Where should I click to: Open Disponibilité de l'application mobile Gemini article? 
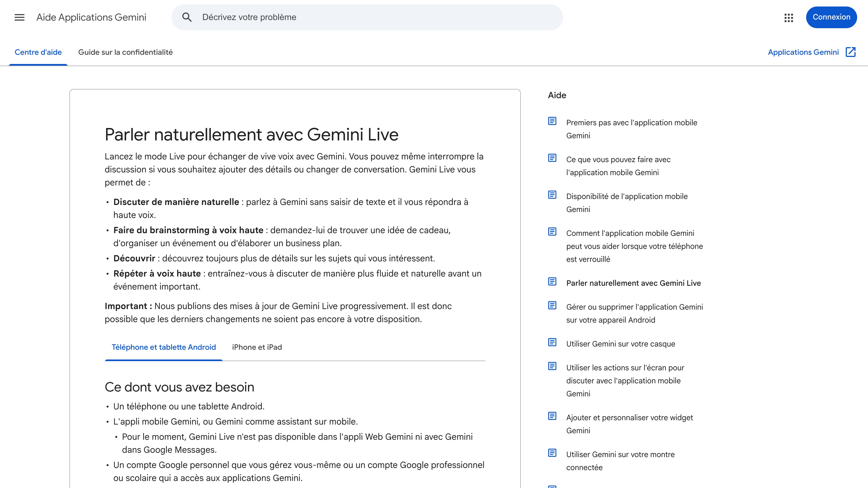pyautogui.click(x=627, y=203)
